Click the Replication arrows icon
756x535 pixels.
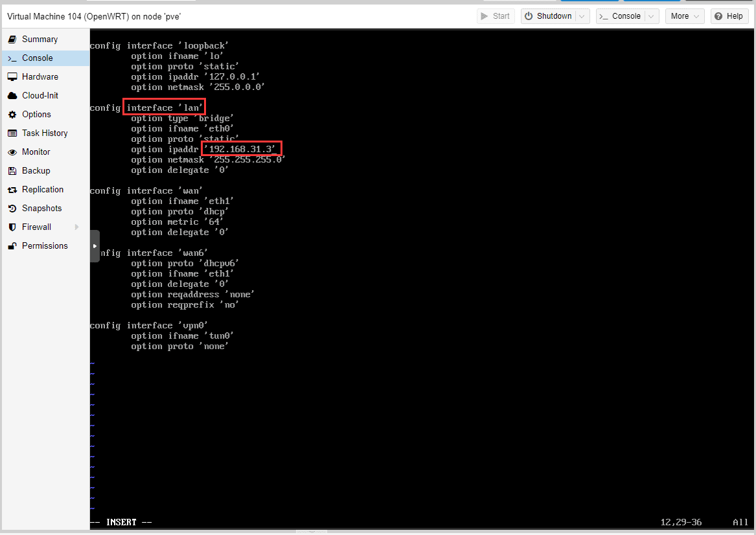pos(12,190)
